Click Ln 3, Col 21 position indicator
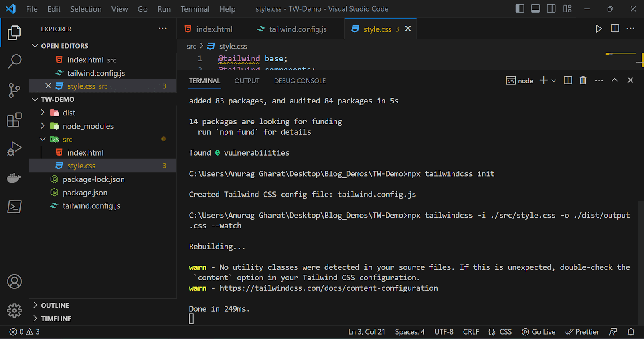644x339 pixels. pos(367,332)
